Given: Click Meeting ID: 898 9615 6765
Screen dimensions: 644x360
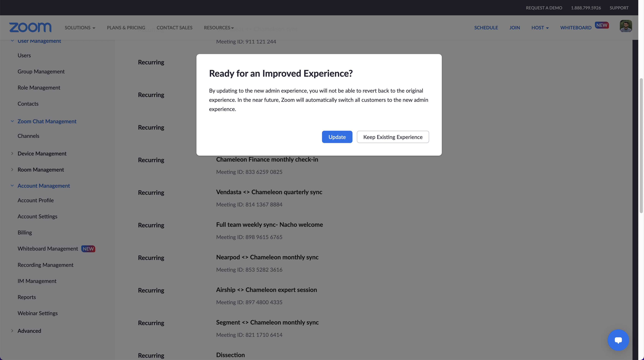Looking at the screenshot, I should (249, 237).
